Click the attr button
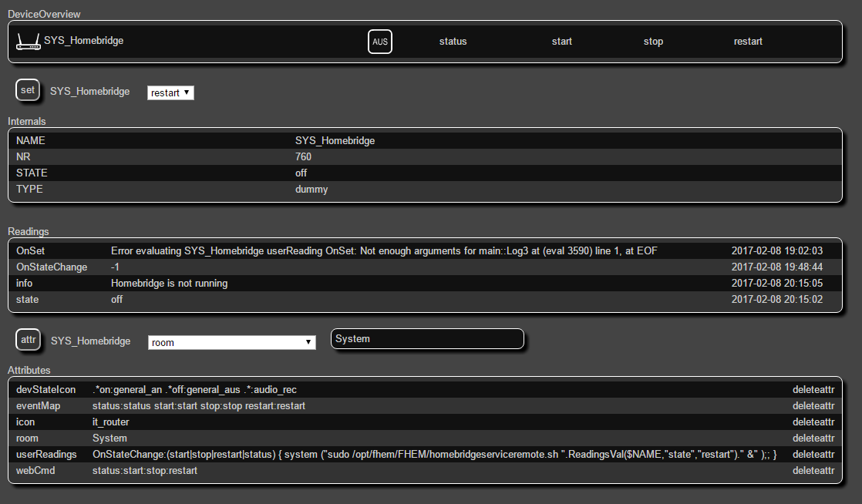The height and width of the screenshot is (504, 862). (x=28, y=340)
